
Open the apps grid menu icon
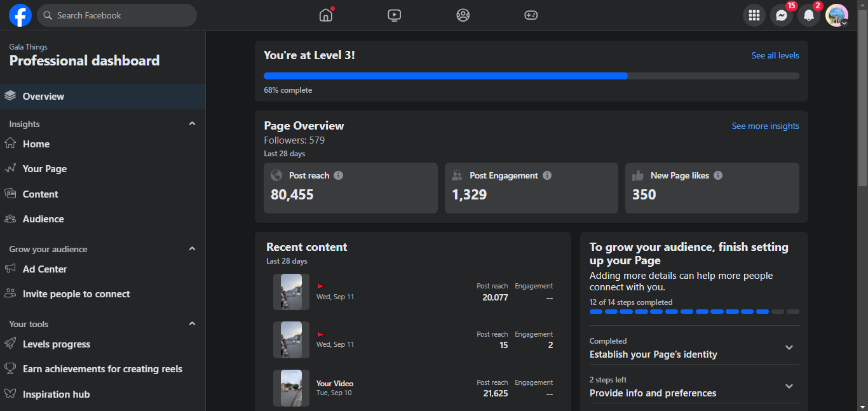point(754,16)
